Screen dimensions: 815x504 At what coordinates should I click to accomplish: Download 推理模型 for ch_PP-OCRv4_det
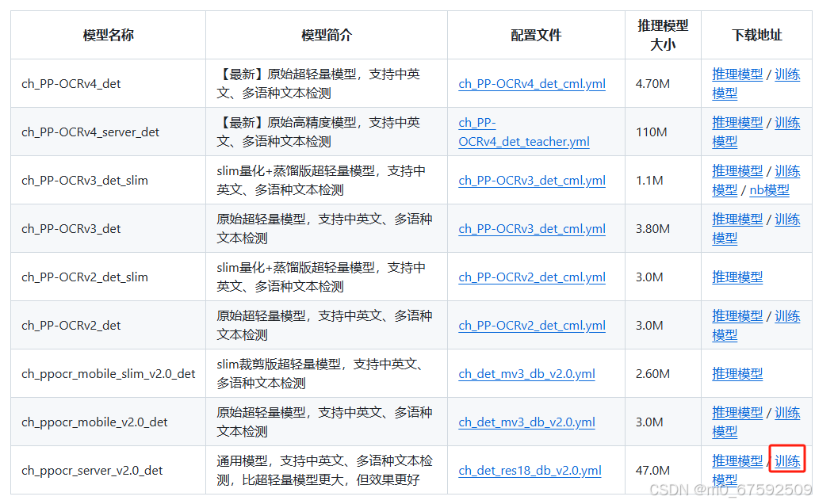737,74
